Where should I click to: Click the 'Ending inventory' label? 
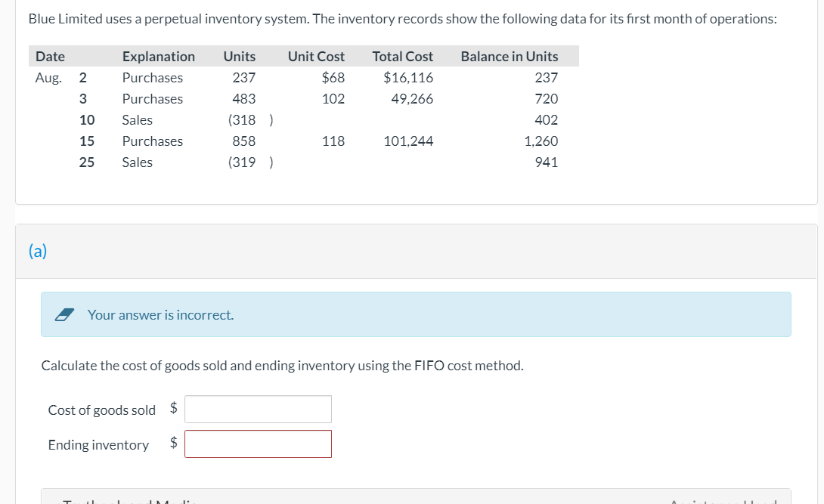[98, 445]
